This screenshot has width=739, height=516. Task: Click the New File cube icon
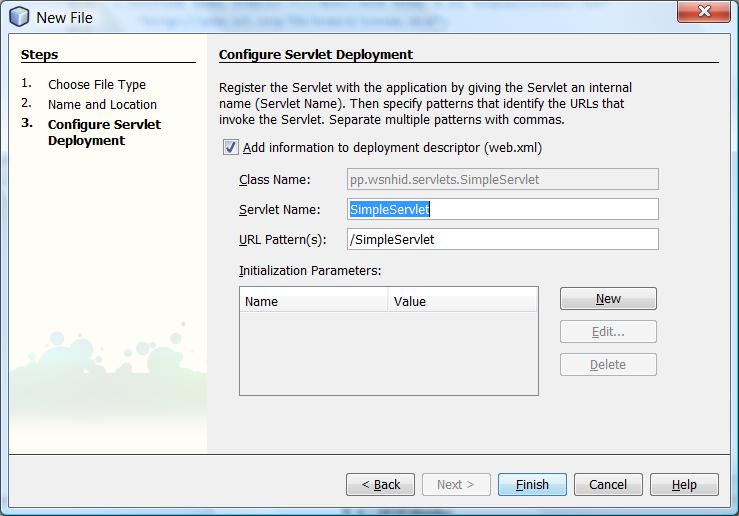[x=19, y=17]
